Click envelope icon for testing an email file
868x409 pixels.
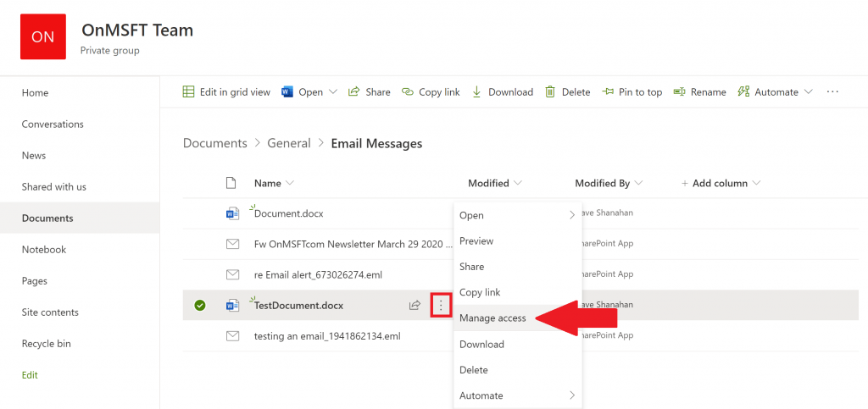point(232,335)
